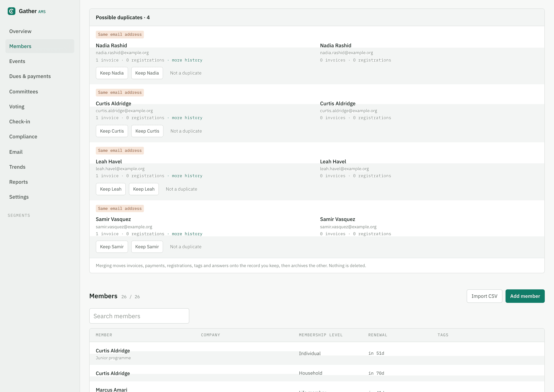Focus the Search members field
The image size is (554, 392).
139,316
